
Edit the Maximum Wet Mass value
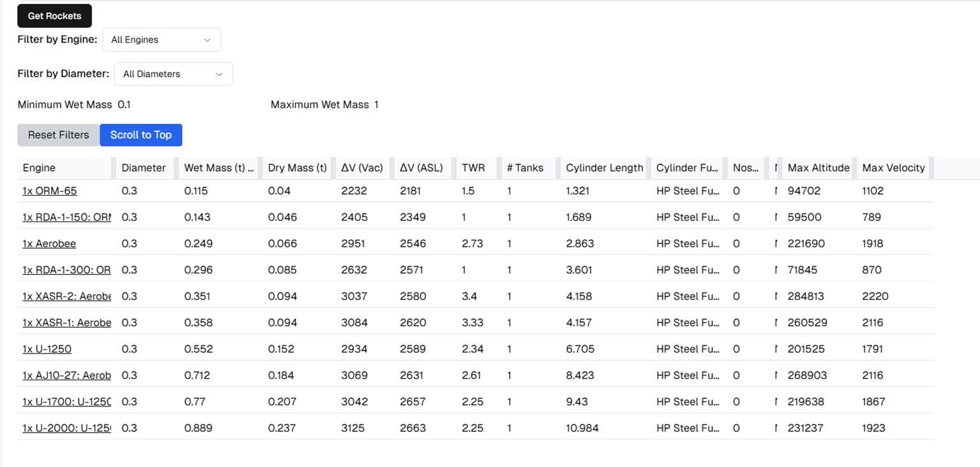pos(376,105)
